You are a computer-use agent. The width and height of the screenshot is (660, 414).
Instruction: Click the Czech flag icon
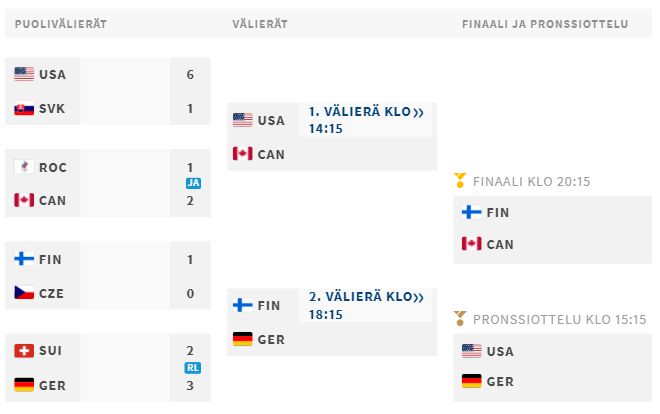(x=24, y=293)
